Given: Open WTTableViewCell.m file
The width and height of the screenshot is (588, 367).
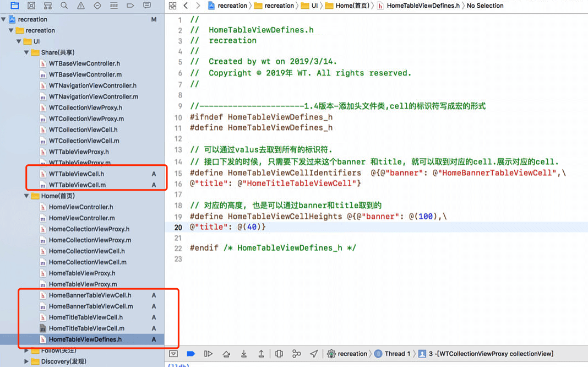Looking at the screenshot, I should pyautogui.click(x=77, y=185).
